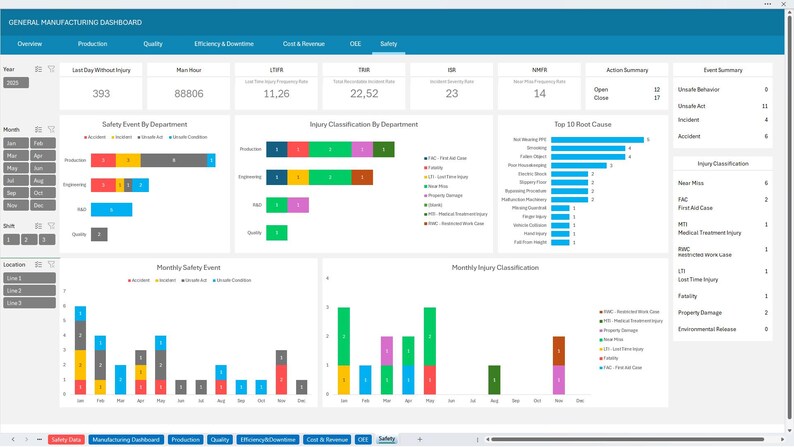The height and width of the screenshot is (447, 794).
Task: Toggle multi-select on the Month slicer
Action: coord(38,130)
